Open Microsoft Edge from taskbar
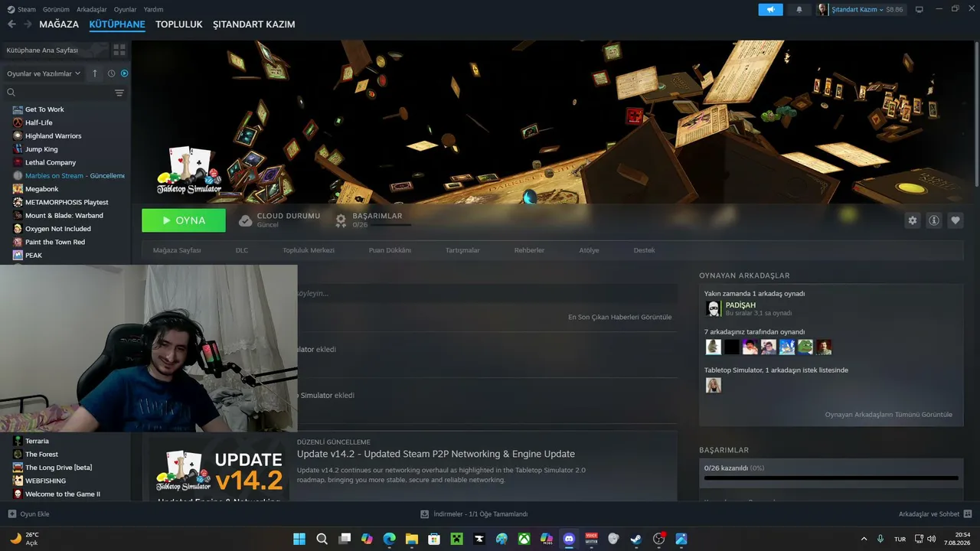The width and height of the screenshot is (980, 551). 389,539
